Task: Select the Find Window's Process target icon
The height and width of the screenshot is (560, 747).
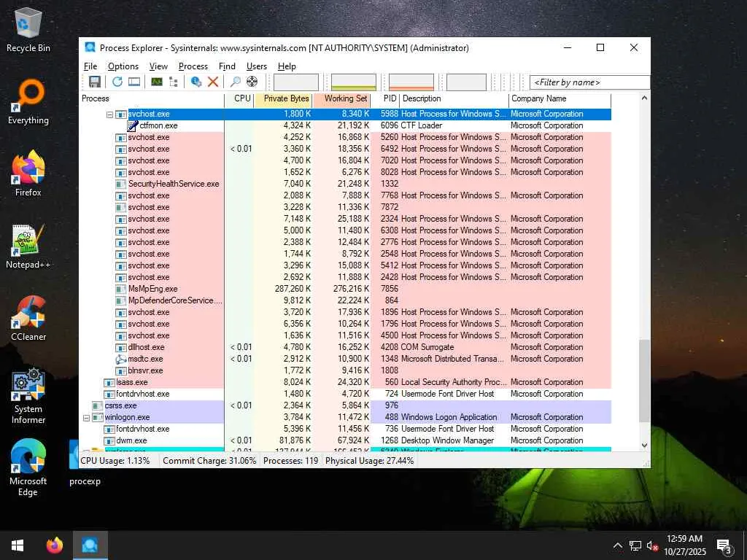Action: (x=252, y=82)
